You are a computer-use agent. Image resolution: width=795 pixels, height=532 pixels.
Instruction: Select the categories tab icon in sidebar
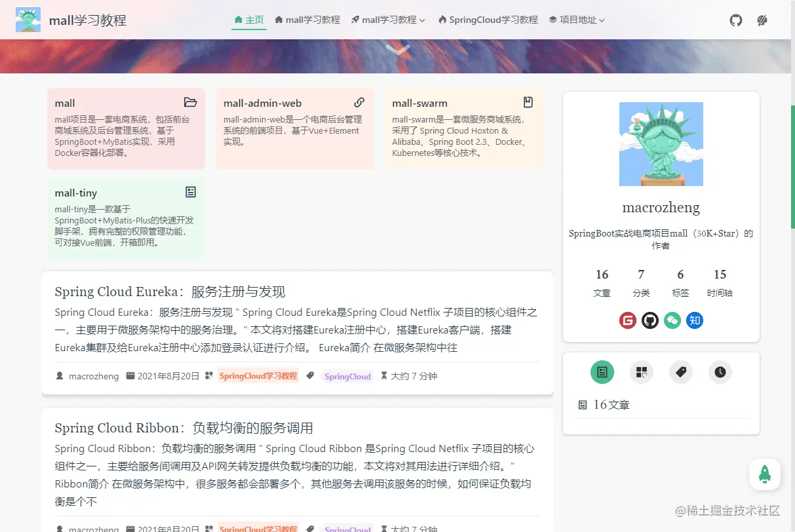click(642, 372)
